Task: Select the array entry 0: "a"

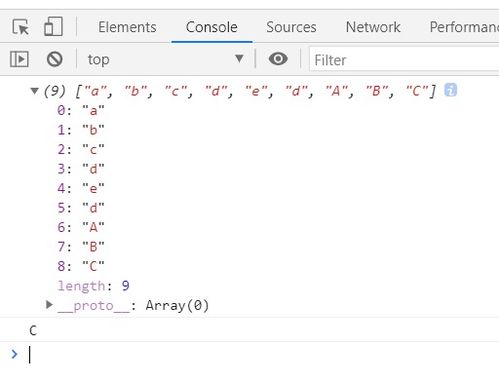Action: pyautogui.click(x=81, y=110)
